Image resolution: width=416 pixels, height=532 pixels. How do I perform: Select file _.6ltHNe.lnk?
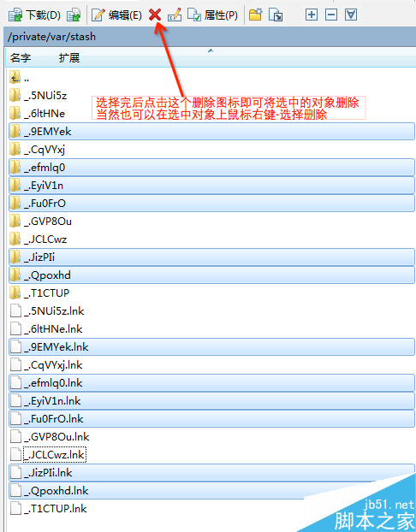point(46,328)
